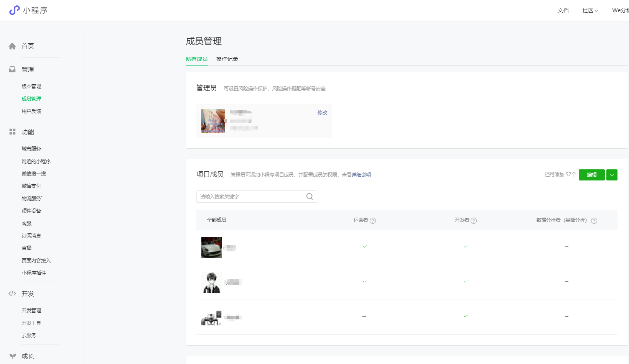The height and width of the screenshot is (364, 629).
Task: Click help icon next to 开发者 column
Action: (x=474, y=221)
